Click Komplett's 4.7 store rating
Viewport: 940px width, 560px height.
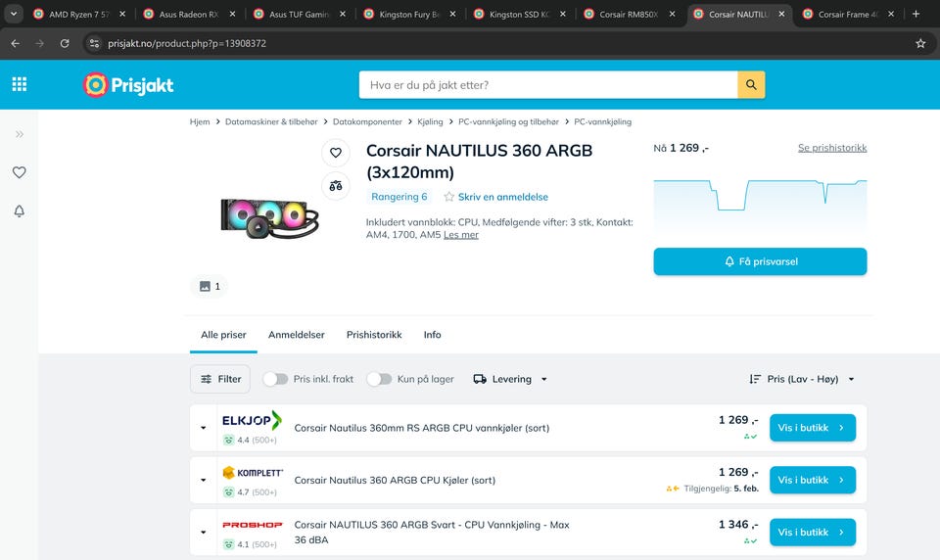250,492
